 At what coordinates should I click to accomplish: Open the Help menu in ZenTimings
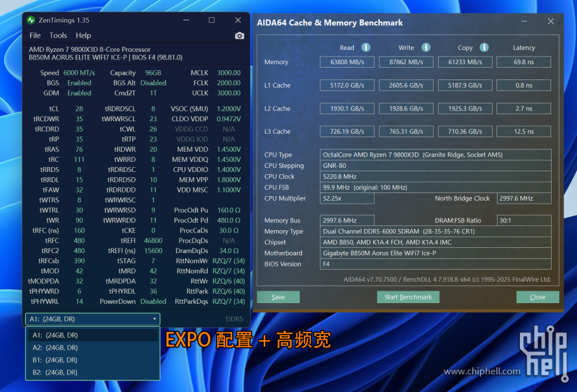pos(83,35)
